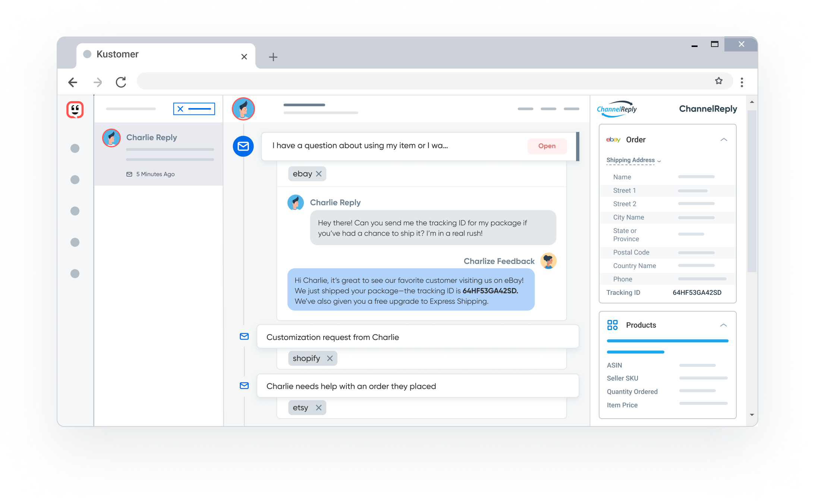Open Charlie needs help with an order conversation
Screen dimensions: 815x504
click(x=418, y=386)
